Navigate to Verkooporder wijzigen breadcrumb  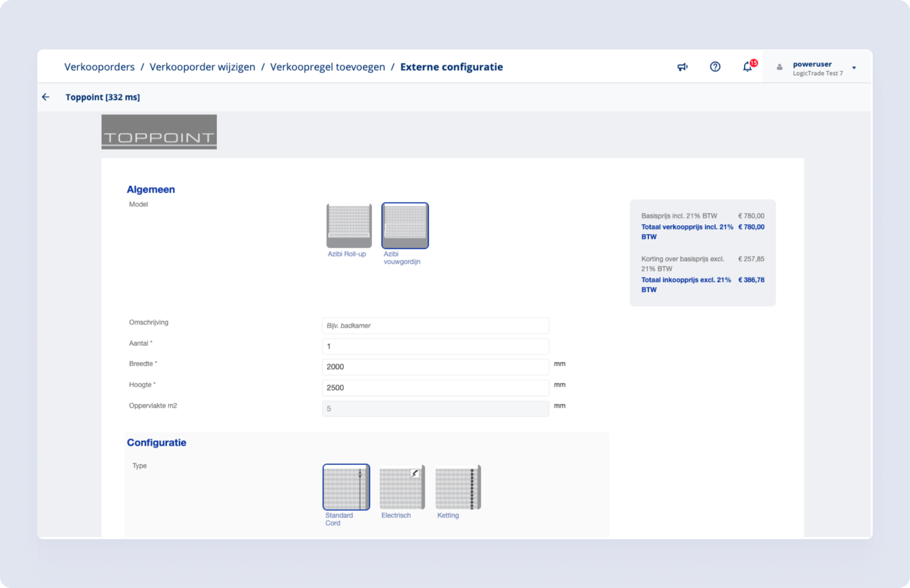(x=202, y=67)
